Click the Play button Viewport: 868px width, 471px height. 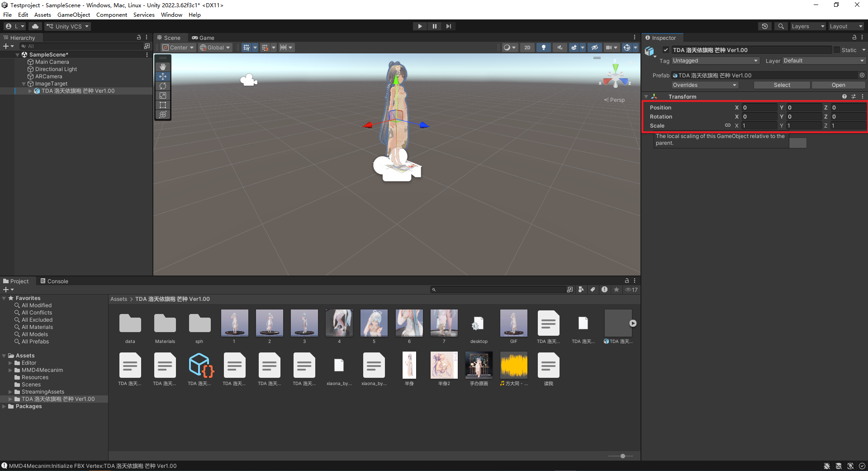point(420,26)
